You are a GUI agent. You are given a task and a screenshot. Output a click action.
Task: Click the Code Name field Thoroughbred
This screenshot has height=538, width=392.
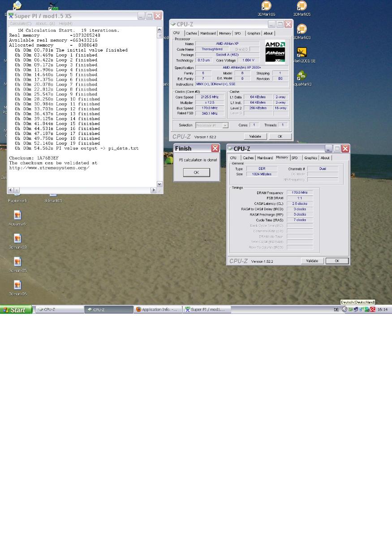pyautogui.click(x=212, y=49)
